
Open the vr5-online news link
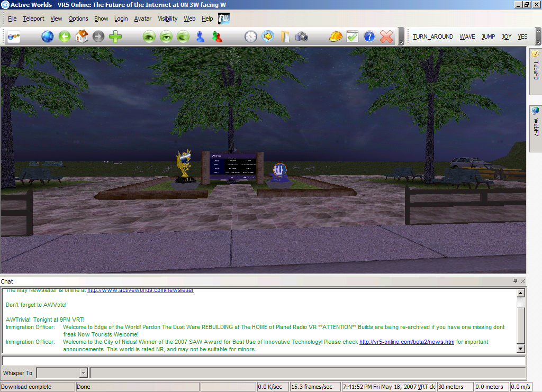[x=407, y=342]
